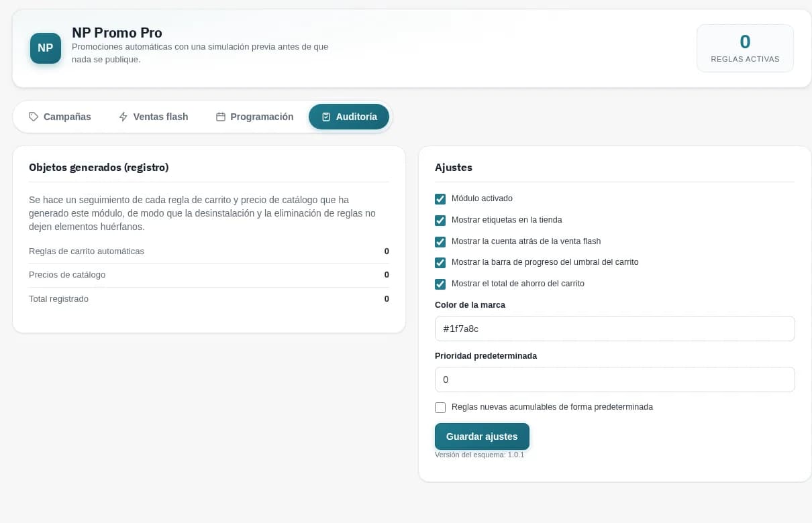Click the NP Promo Pro title
Screen dimensions: 812x523
tap(117, 32)
